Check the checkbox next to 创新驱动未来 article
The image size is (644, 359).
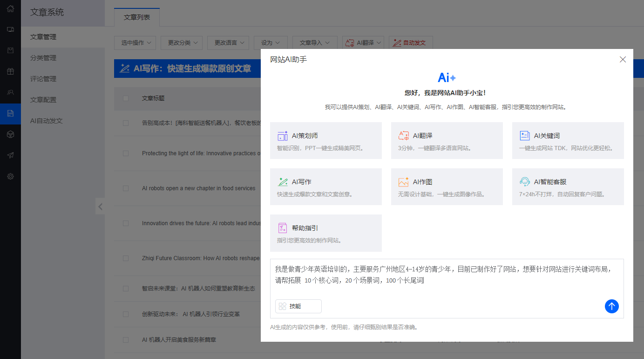[x=125, y=314]
